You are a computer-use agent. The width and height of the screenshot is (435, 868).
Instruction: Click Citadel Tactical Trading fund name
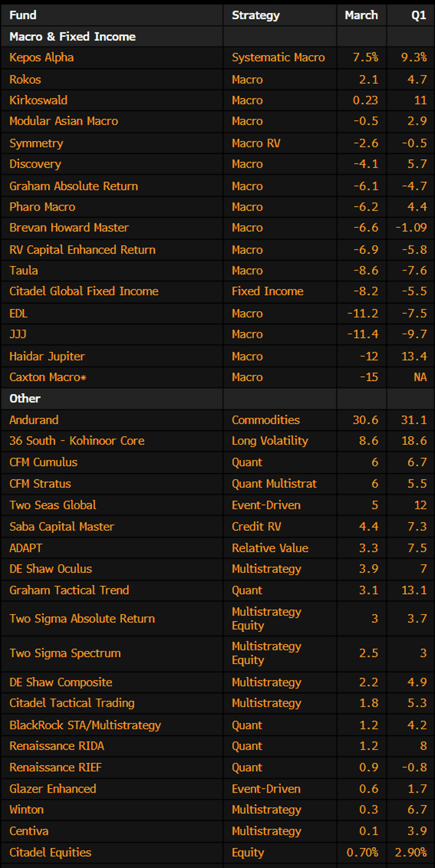(72, 703)
